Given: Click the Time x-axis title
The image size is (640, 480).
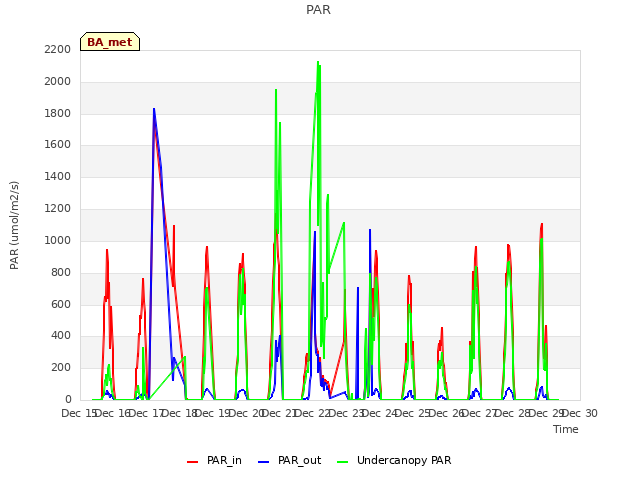Looking at the screenshot, I should tap(566, 429).
